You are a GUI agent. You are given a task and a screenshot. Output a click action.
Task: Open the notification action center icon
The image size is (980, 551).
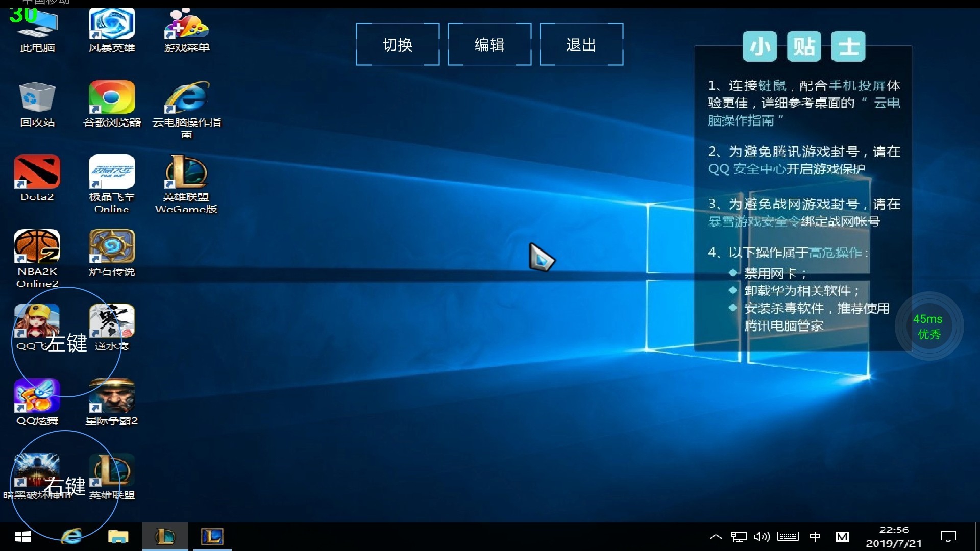948,537
